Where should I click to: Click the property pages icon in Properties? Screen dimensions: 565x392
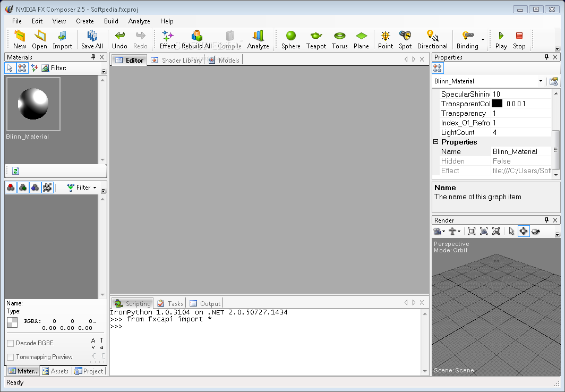coord(554,81)
